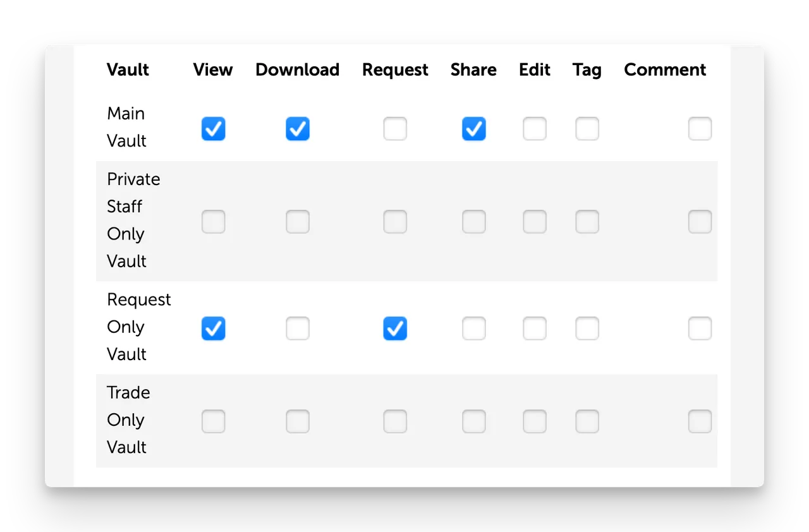809x532 pixels.
Task: Check Edit box for Main Vault
Action: coord(535,129)
